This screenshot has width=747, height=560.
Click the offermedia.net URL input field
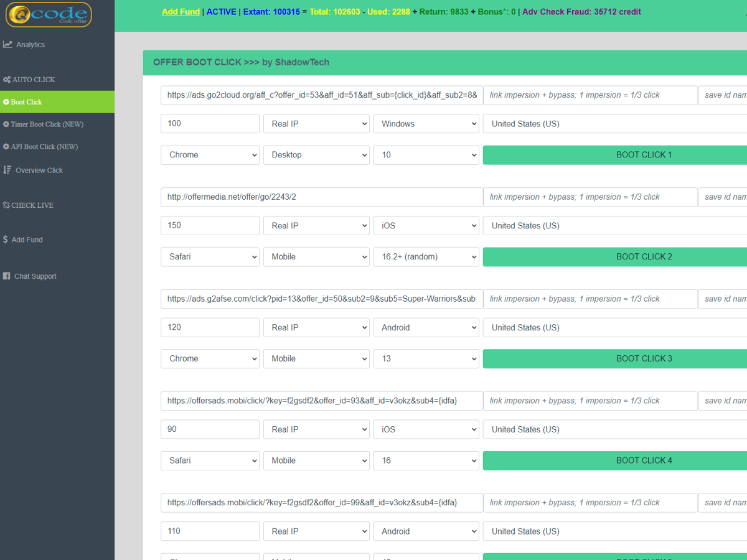pyautogui.click(x=321, y=197)
